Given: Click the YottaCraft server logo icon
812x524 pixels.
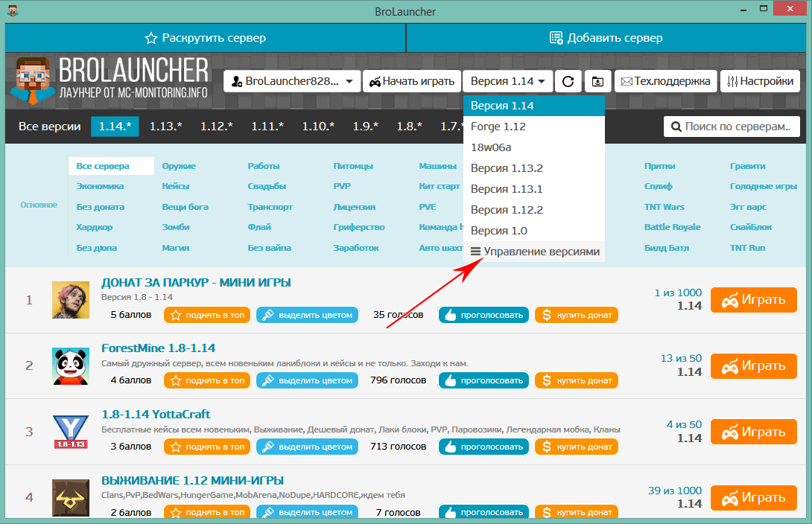Looking at the screenshot, I should [71, 432].
